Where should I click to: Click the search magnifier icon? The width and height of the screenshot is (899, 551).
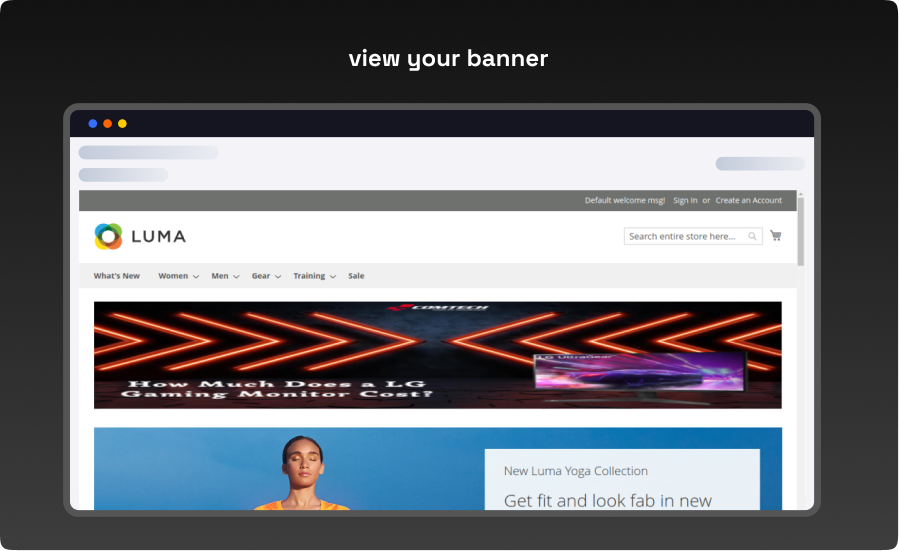coord(752,237)
